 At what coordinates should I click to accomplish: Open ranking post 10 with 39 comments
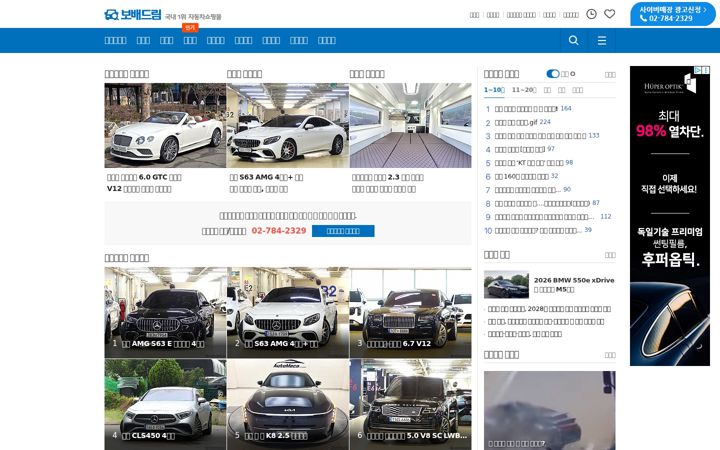point(538,231)
